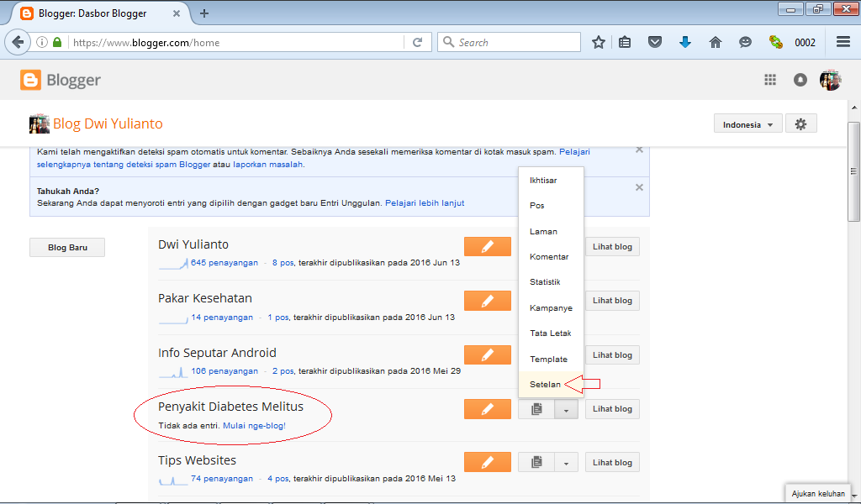861x504 pixels.
Task: Create new post for Dwi Yulianto blog
Action: (x=488, y=247)
